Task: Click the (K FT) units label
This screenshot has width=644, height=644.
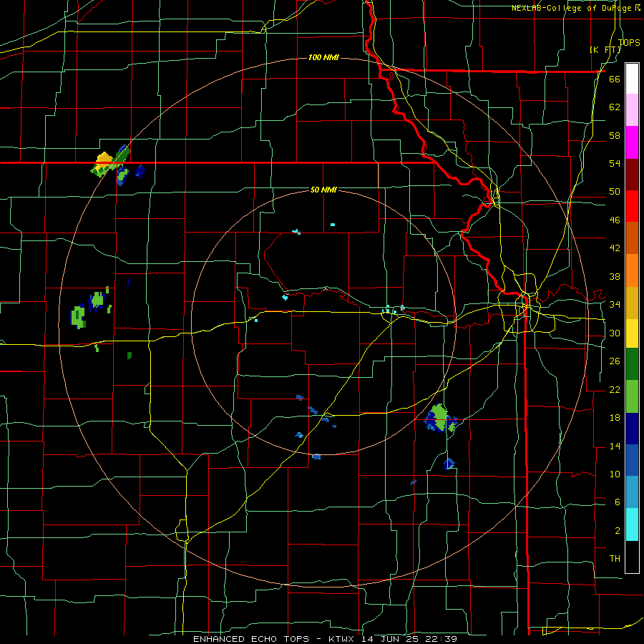Action: point(605,49)
